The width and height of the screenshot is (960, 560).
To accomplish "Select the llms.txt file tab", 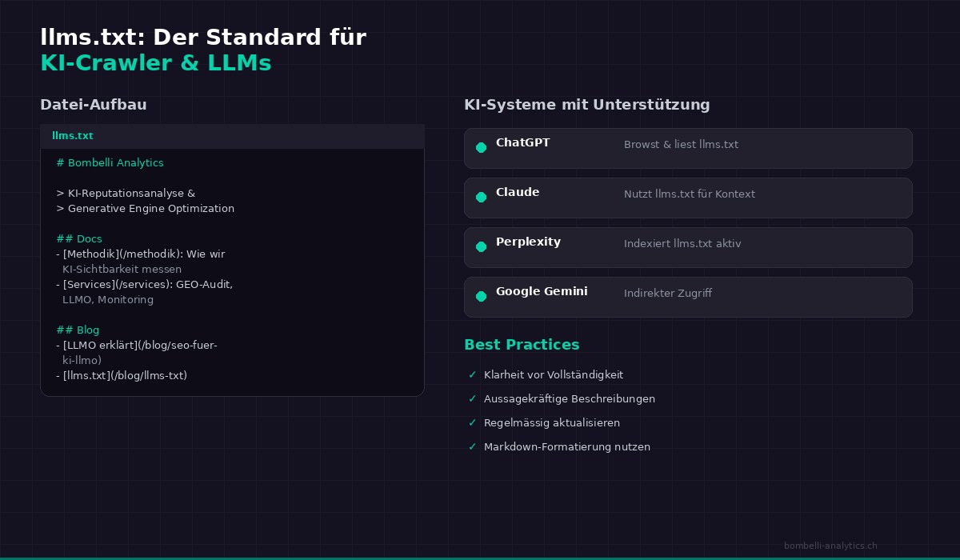I will [73, 135].
